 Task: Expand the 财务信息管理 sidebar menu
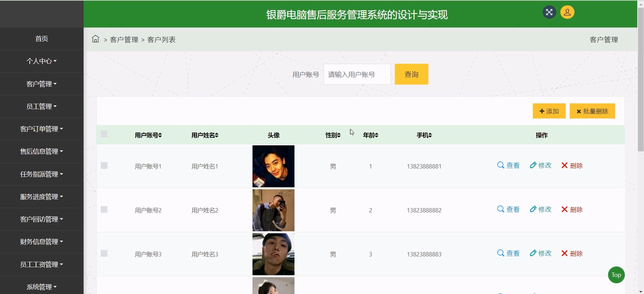tap(42, 241)
